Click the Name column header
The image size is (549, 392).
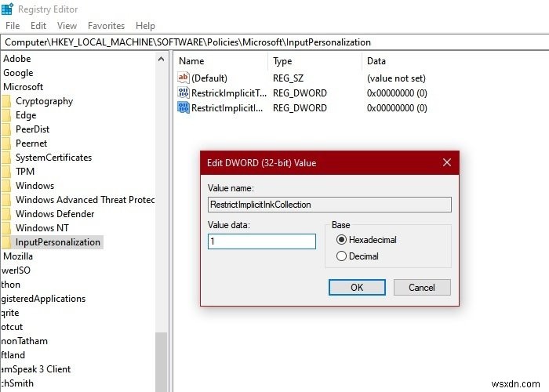click(191, 61)
